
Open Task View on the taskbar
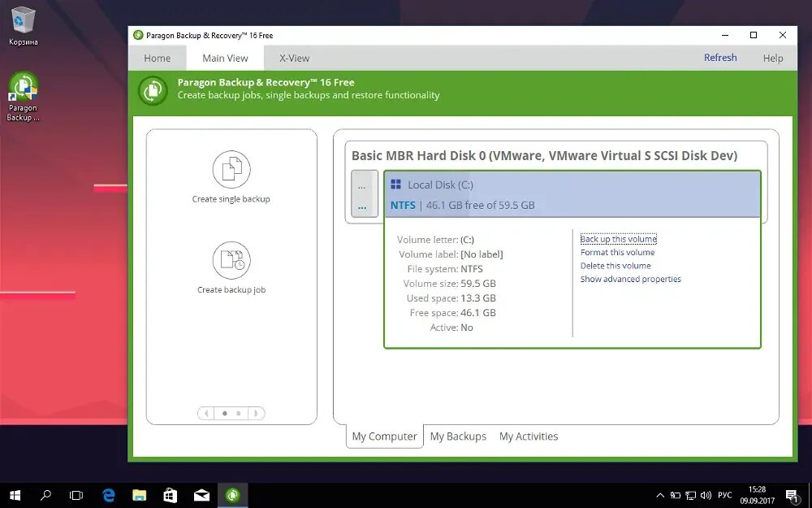pos(76,496)
